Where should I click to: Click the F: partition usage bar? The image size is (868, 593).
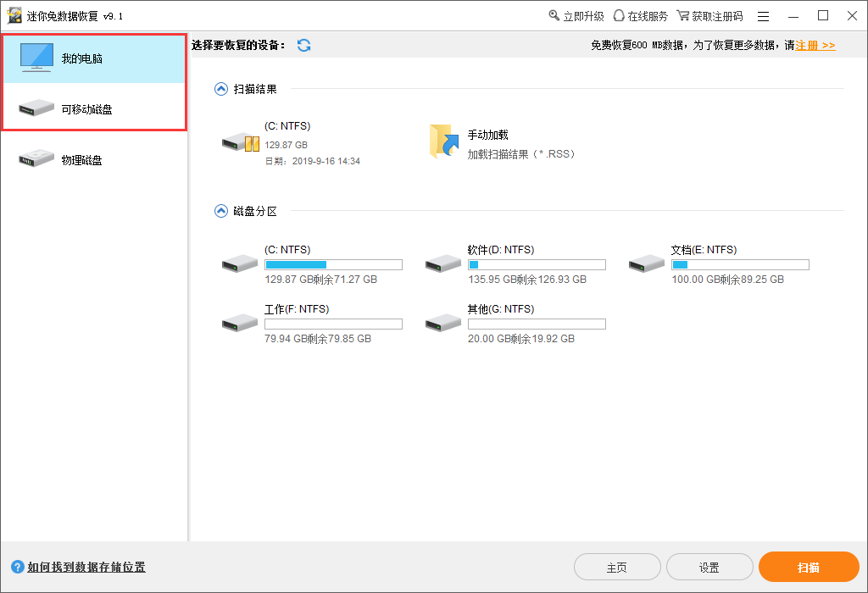(x=333, y=324)
